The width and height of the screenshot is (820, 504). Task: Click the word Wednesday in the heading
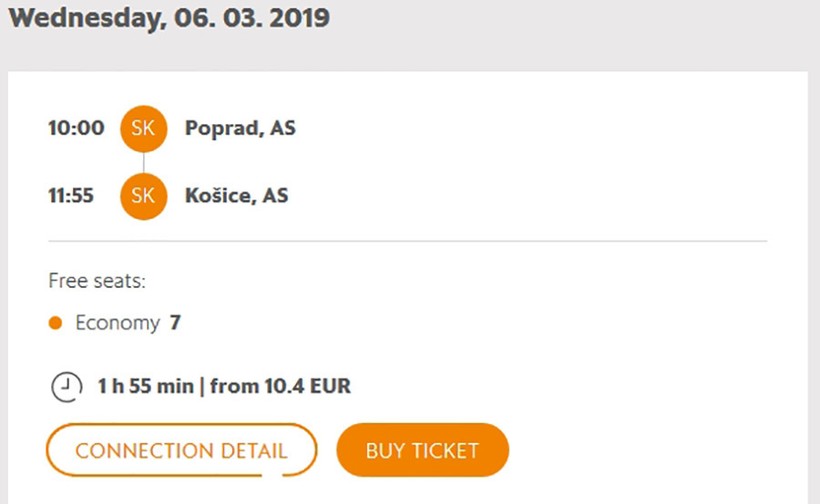(81, 18)
